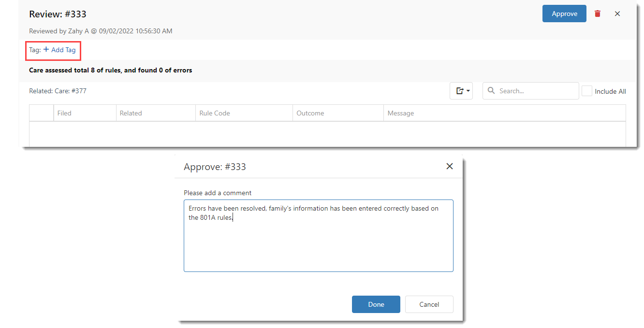
Task: Click the blue Approve button
Action: (564, 14)
